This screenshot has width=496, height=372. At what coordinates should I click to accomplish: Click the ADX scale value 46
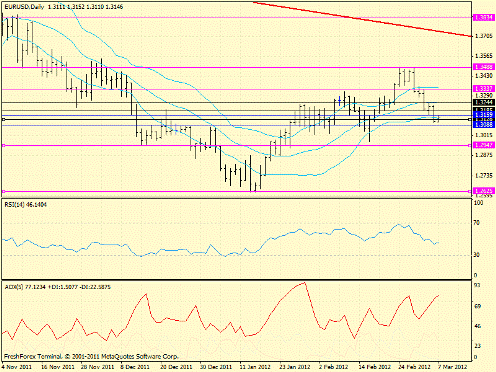click(477, 326)
